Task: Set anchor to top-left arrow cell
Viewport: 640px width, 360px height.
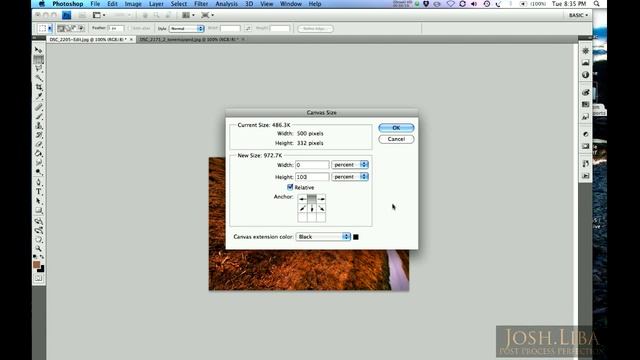Action: pyautogui.click(x=302, y=199)
